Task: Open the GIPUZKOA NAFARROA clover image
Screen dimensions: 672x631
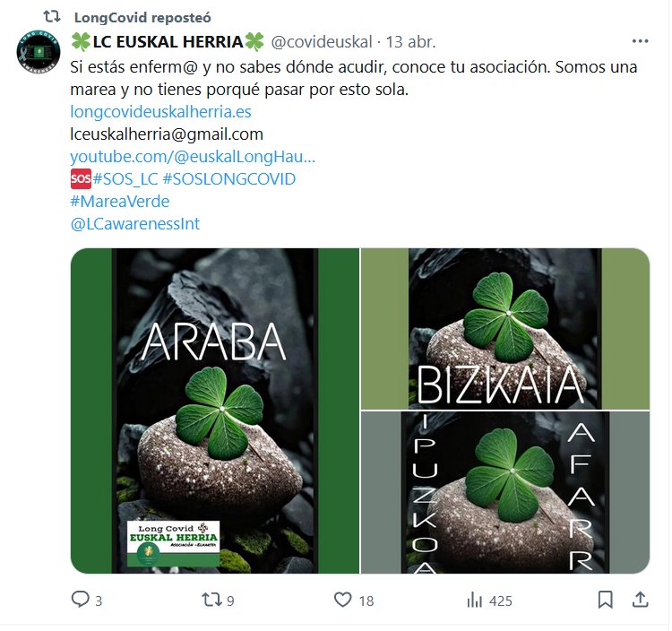Action: coord(505,493)
